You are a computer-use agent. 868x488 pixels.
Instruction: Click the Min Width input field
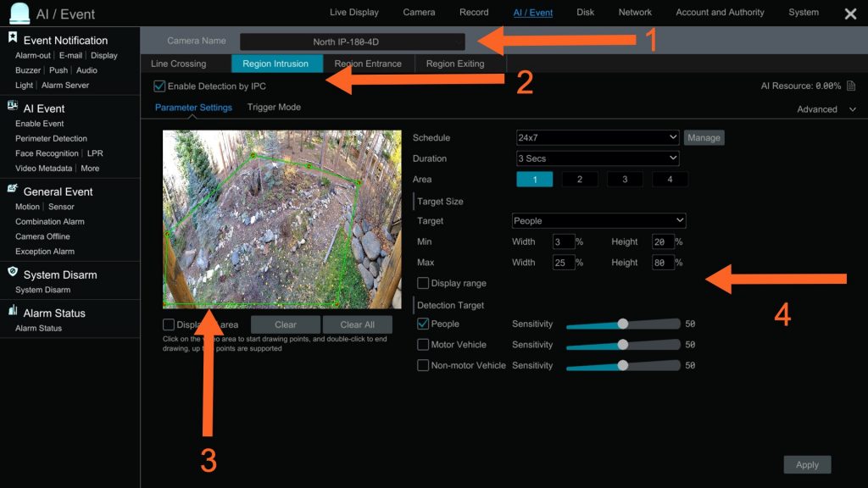563,242
